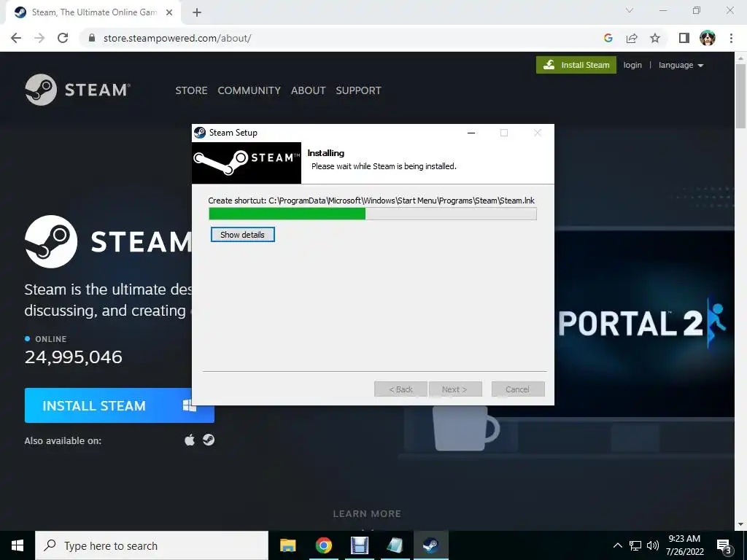The width and height of the screenshot is (747, 560).
Task: Click the Show details button in Steam Setup
Action: 242,234
